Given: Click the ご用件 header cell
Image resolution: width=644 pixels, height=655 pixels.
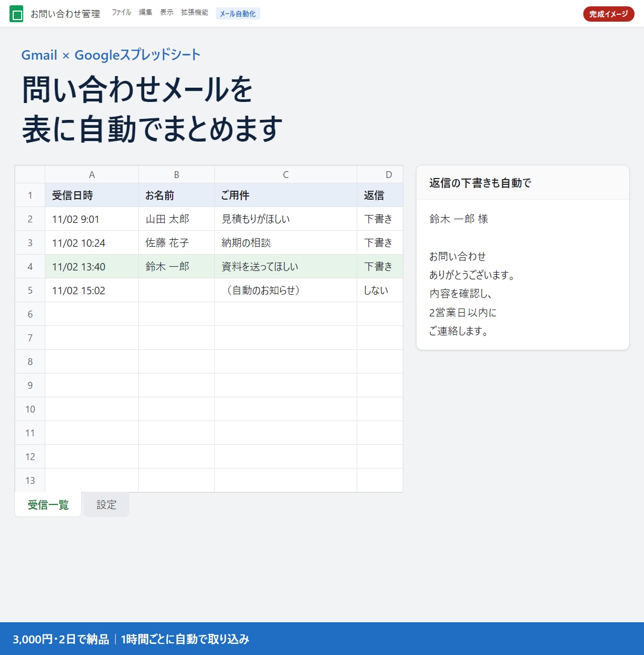Looking at the screenshot, I should click(x=286, y=195).
